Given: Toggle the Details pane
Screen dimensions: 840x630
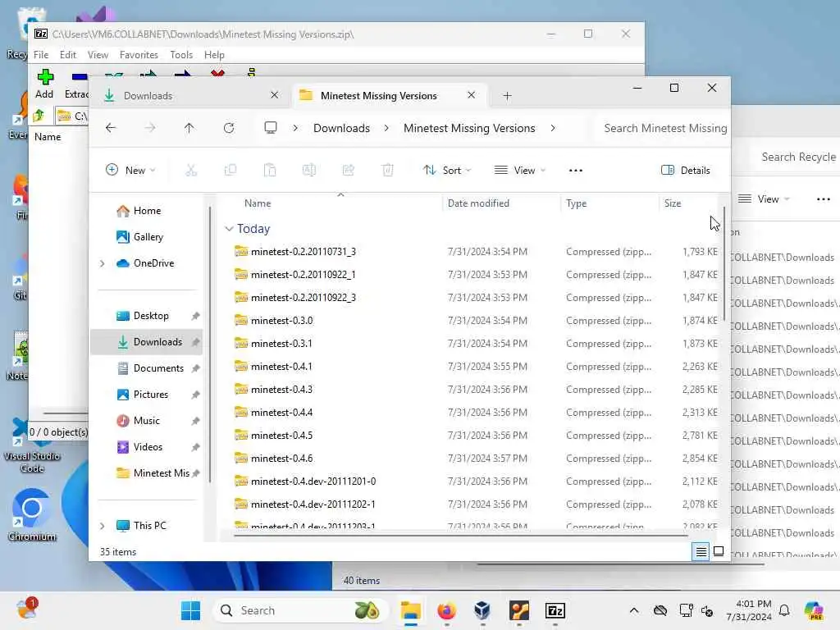Looking at the screenshot, I should click(x=686, y=171).
